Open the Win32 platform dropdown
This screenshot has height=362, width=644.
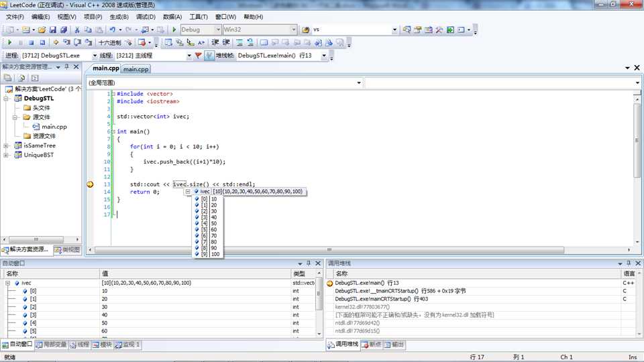click(x=293, y=29)
